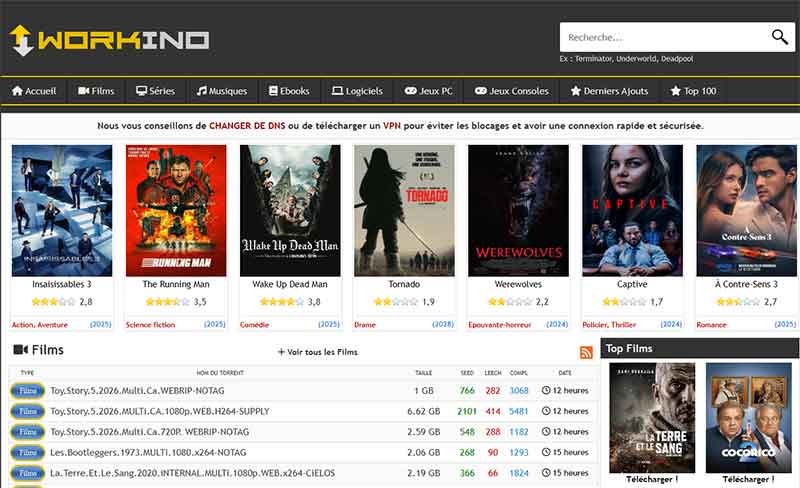The width and height of the screenshot is (800, 488).
Task: Click seed count 2101
Action: (467, 411)
